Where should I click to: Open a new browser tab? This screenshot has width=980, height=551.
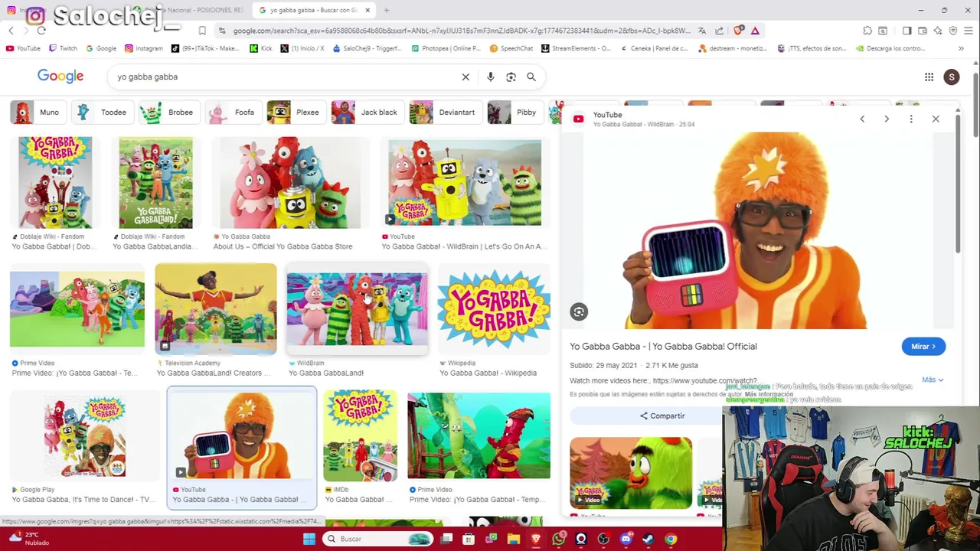click(x=386, y=10)
